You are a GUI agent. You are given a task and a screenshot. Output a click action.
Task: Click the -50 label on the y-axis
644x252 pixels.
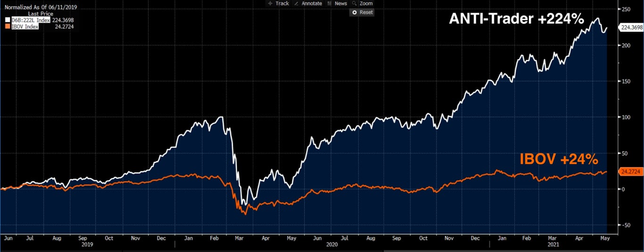pos(625,225)
